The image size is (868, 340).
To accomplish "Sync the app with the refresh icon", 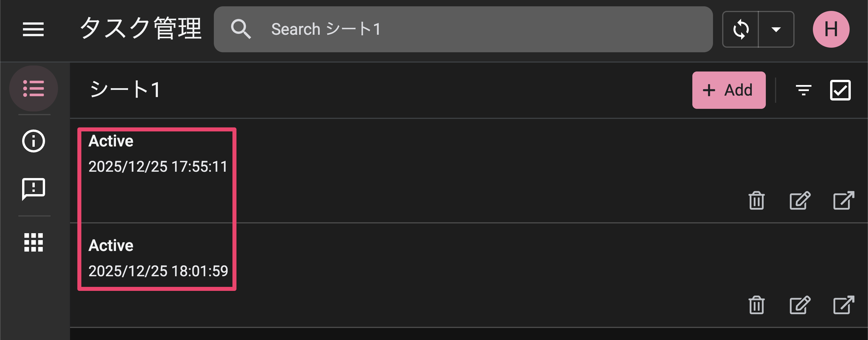I will 741,29.
